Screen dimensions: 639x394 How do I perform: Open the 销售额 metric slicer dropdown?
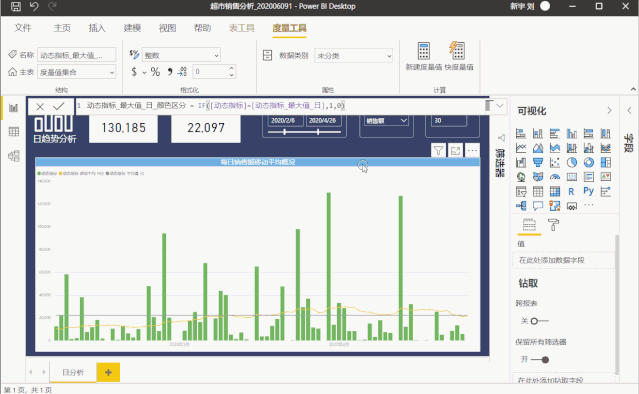[386, 121]
